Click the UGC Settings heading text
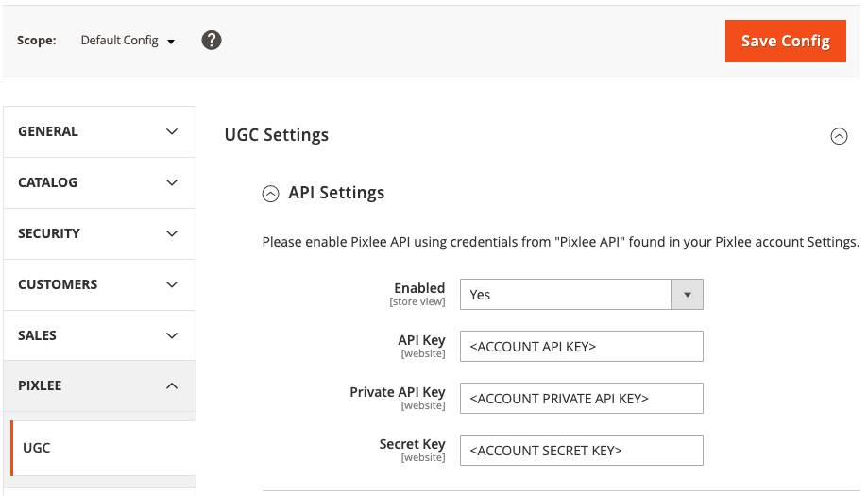 [277, 135]
